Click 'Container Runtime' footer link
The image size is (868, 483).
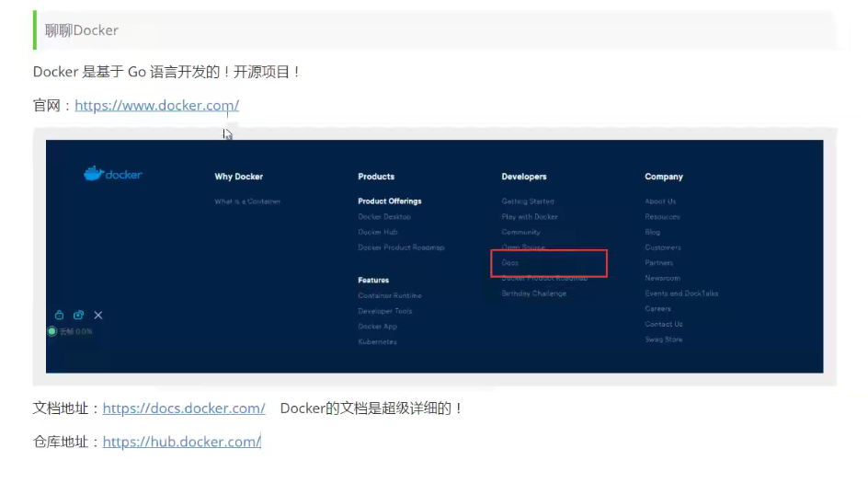tap(389, 296)
